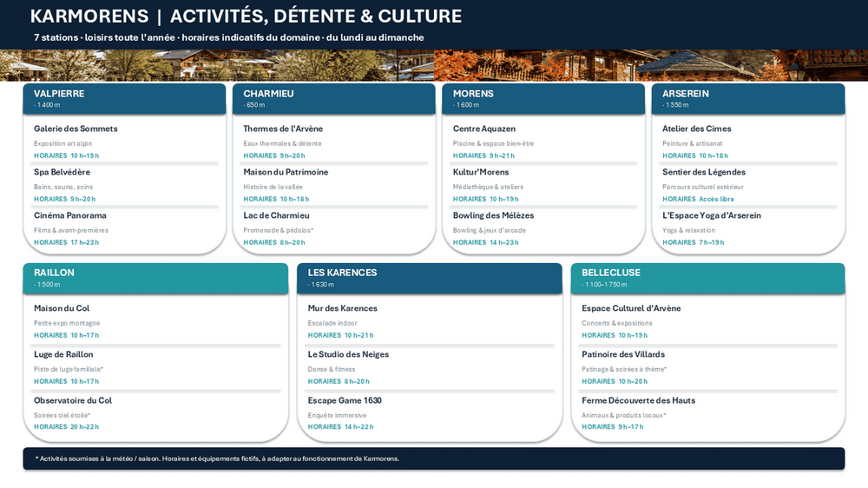The image size is (868, 488).
Task: Select 'HORAIRES 14 h–22 h' for Escape Game 1630
Action: click(340, 427)
